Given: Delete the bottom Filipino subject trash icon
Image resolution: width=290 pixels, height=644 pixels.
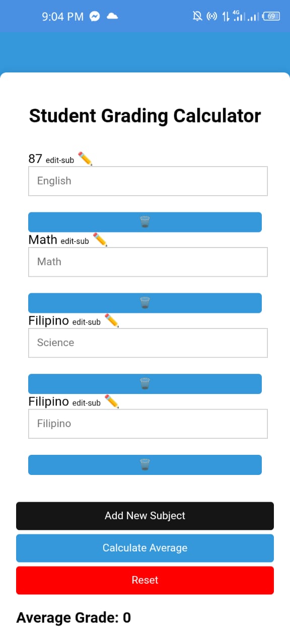Looking at the screenshot, I should click(145, 464).
